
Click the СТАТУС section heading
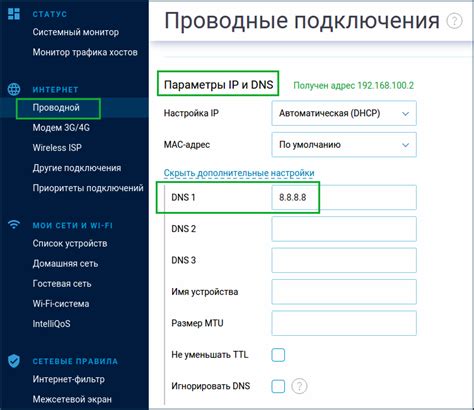pos(50,14)
